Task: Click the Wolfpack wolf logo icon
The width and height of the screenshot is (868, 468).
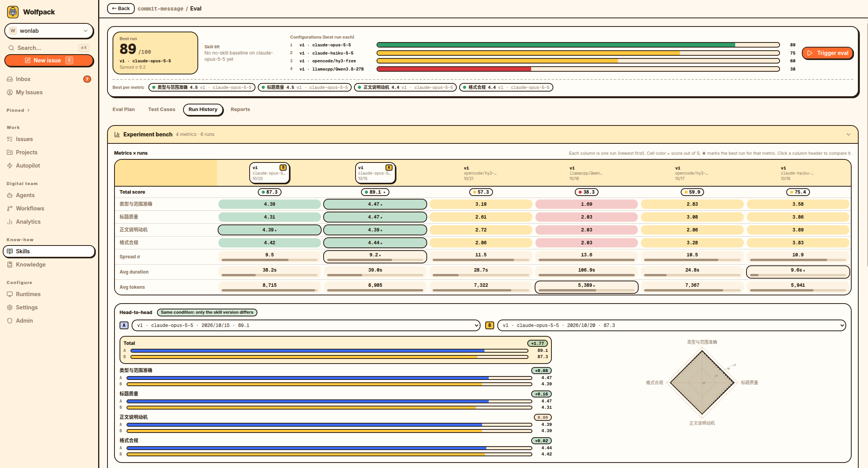Action: (13, 12)
